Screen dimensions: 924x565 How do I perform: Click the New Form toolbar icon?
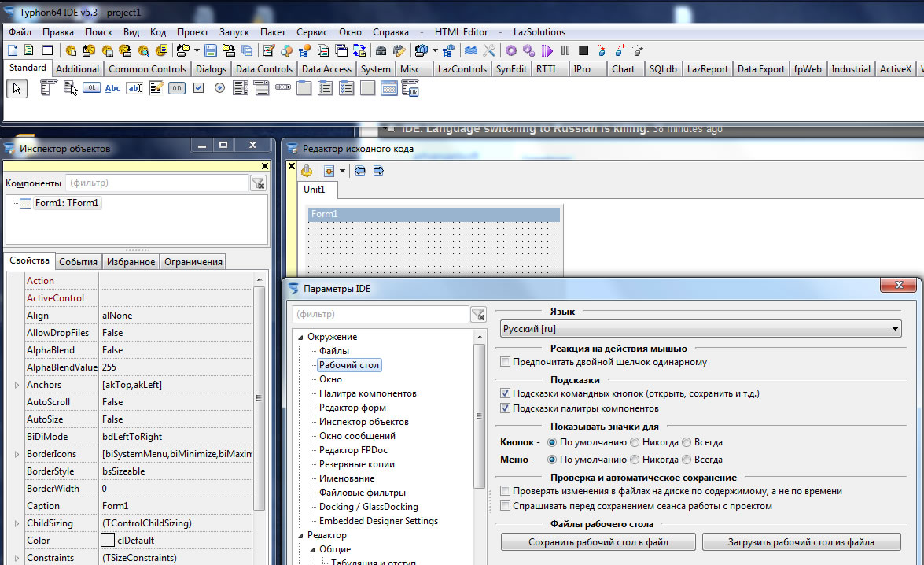tap(48, 50)
